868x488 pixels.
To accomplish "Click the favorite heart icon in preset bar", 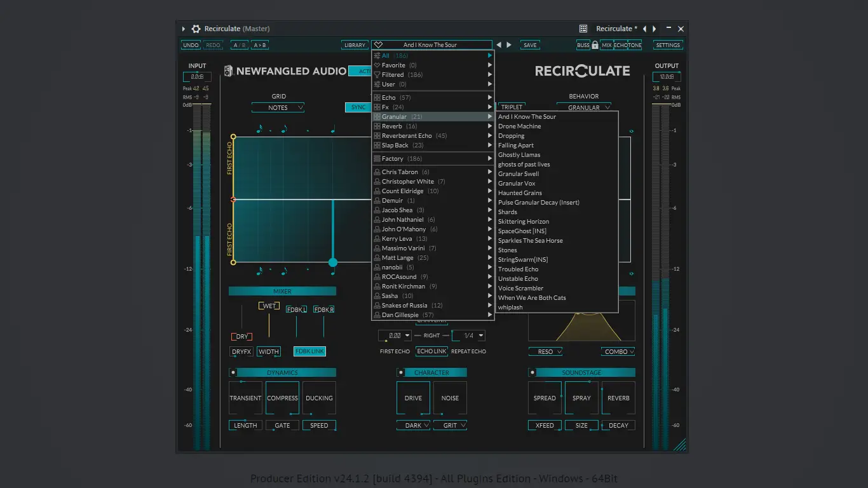I will pos(378,45).
